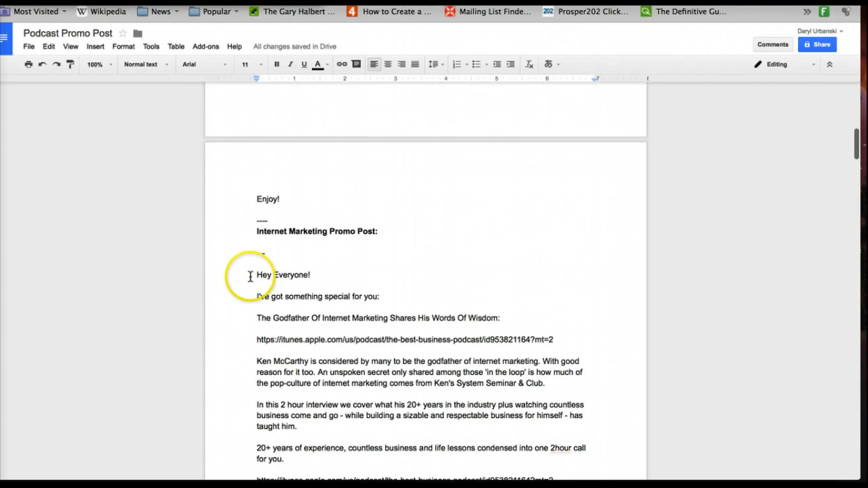Open the input tools dropdown
This screenshot has width=868, height=488.
click(552, 64)
